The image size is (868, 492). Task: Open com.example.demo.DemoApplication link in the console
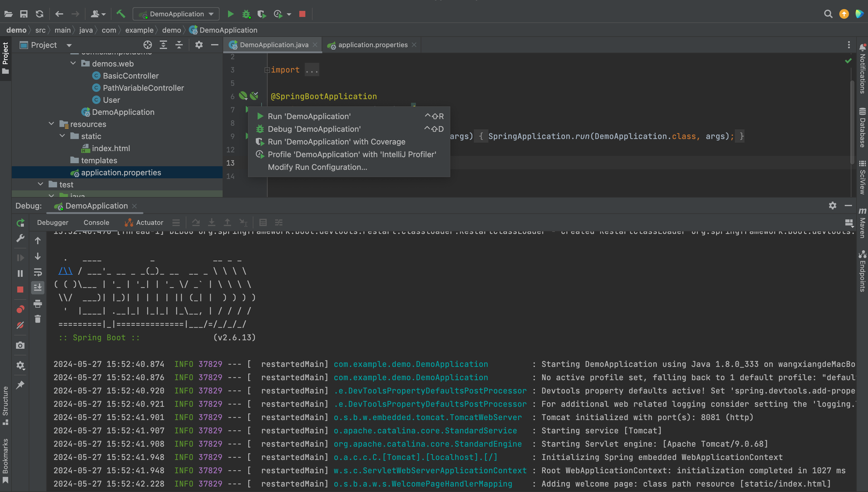point(410,364)
